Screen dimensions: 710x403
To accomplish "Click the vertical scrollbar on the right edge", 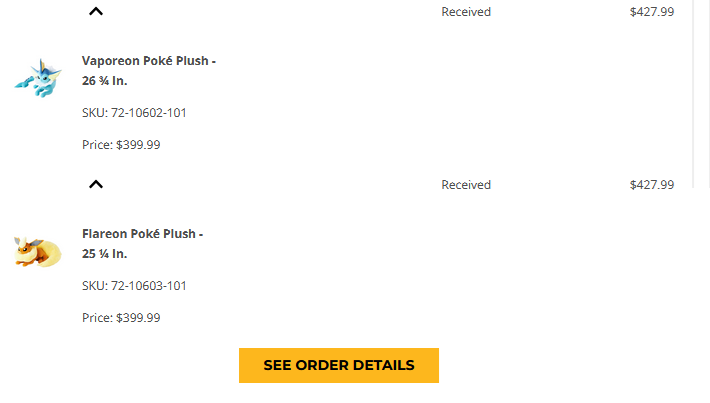I will coord(694,100).
